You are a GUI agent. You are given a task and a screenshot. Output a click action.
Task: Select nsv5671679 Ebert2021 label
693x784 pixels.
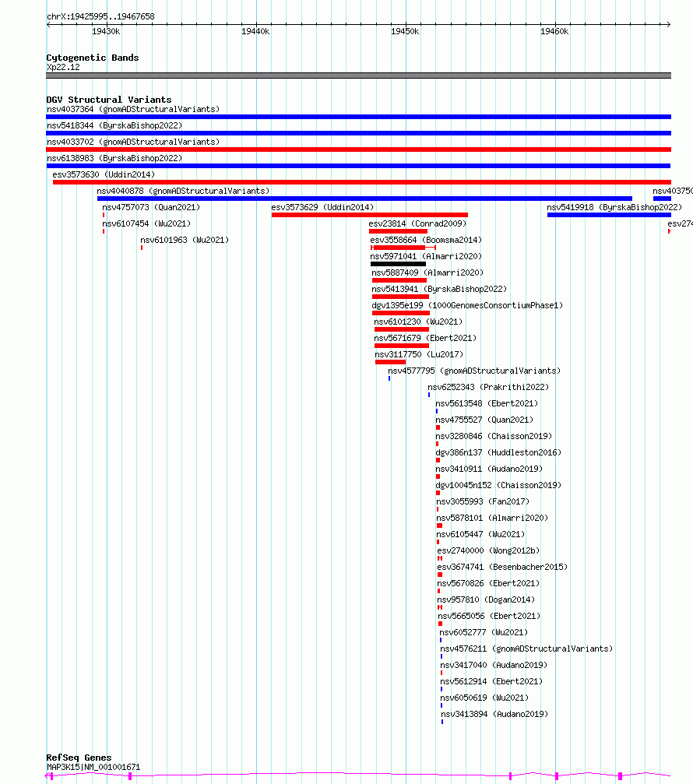tap(425, 338)
